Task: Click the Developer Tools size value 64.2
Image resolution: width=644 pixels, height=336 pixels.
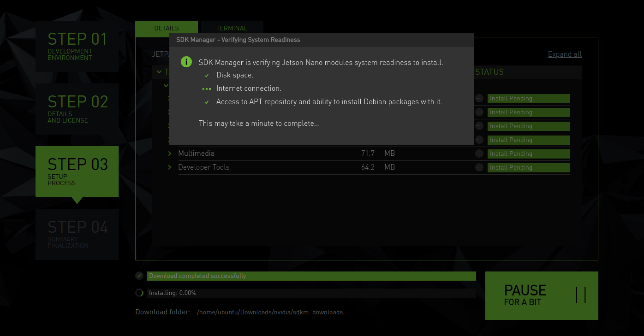Action: pyautogui.click(x=368, y=167)
